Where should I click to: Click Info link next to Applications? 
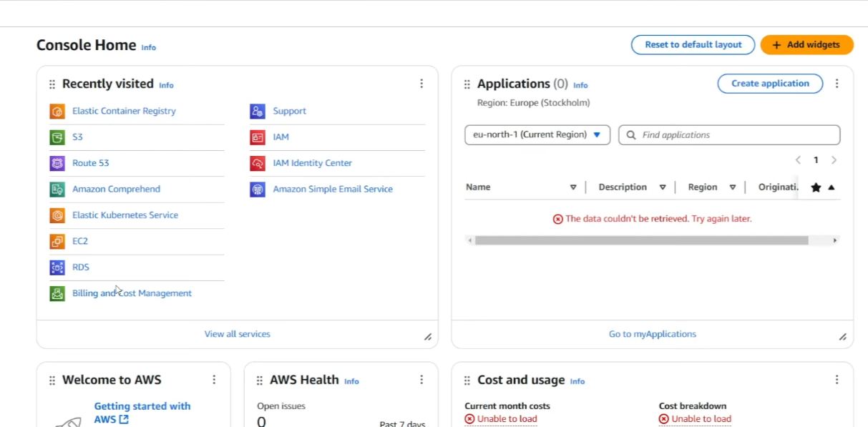[x=580, y=85]
